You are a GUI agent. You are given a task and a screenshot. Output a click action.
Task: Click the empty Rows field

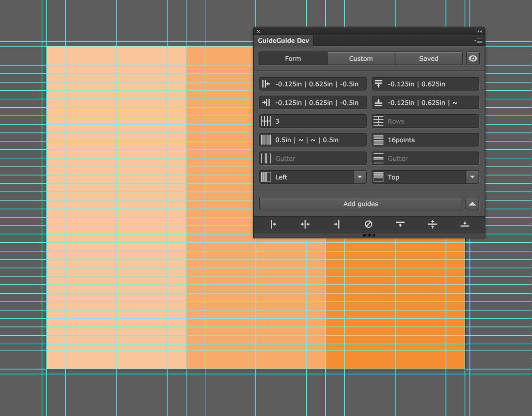click(426, 121)
